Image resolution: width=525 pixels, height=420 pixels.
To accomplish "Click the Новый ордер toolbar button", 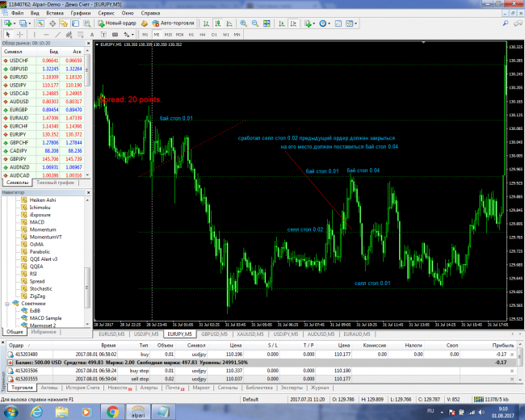I will point(116,23).
